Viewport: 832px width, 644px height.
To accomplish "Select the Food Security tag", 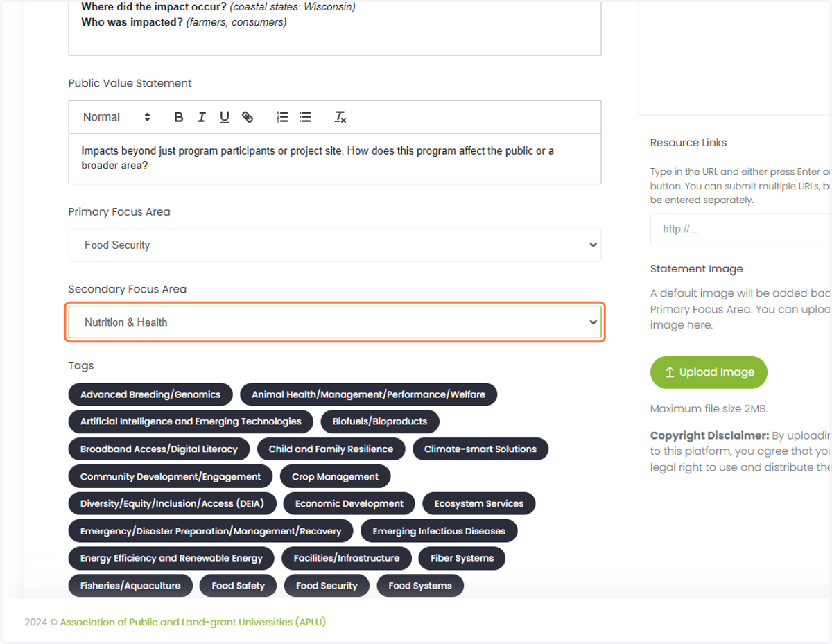I will (x=327, y=586).
